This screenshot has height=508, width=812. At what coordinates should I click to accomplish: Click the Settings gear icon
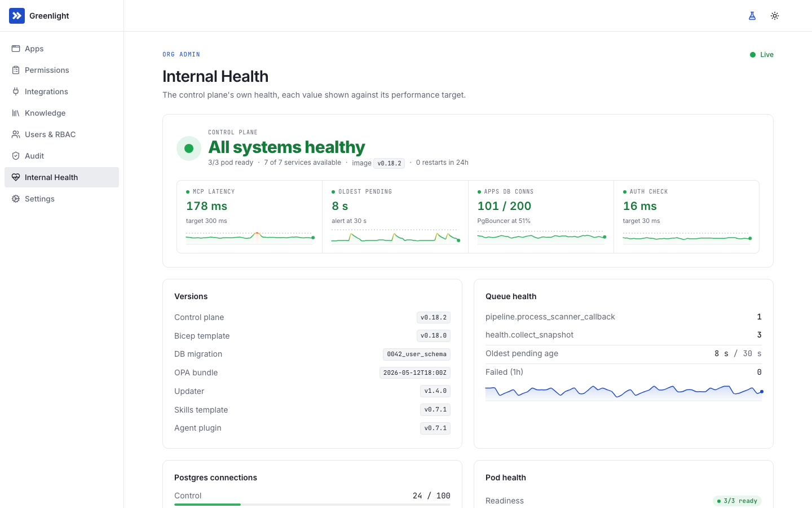click(16, 199)
